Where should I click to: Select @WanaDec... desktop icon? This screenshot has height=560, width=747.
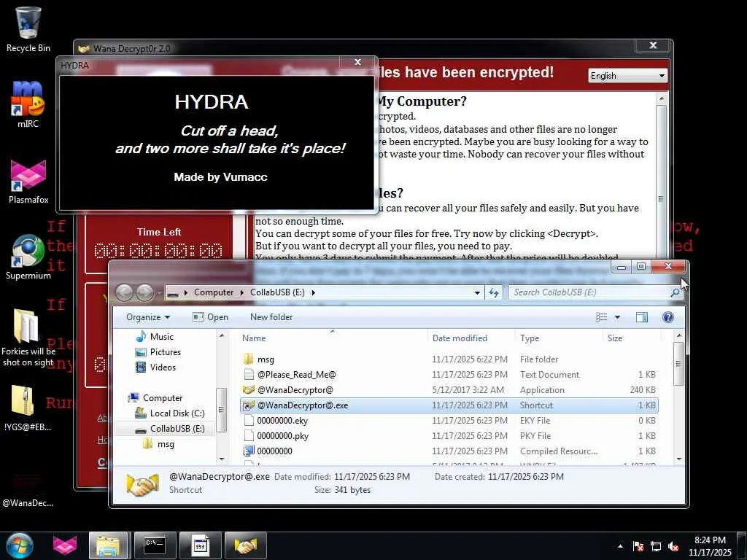coord(27,488)
